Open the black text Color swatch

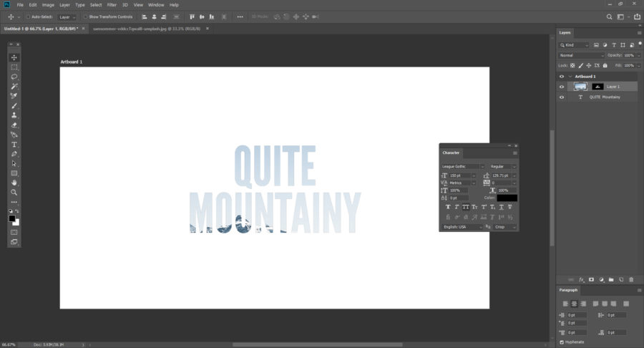(x=507, y=198)
